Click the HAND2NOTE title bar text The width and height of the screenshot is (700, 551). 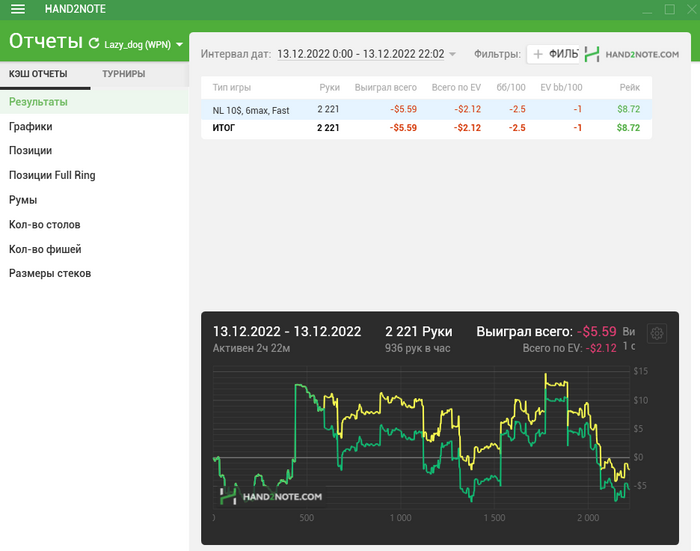[x=75, y=9]
